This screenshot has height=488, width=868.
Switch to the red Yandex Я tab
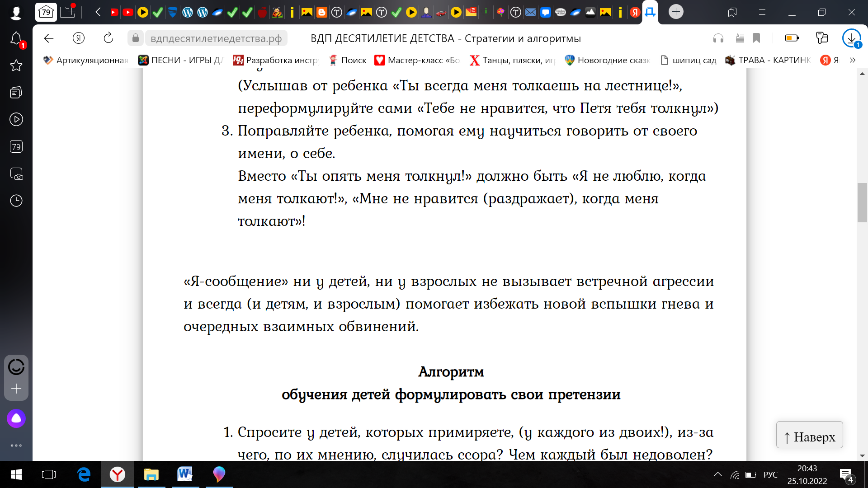[x=635, y=12]
